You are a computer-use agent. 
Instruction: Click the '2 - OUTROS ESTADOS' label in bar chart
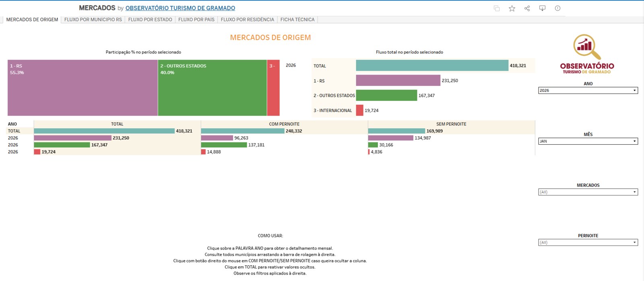tap(334, 96)
